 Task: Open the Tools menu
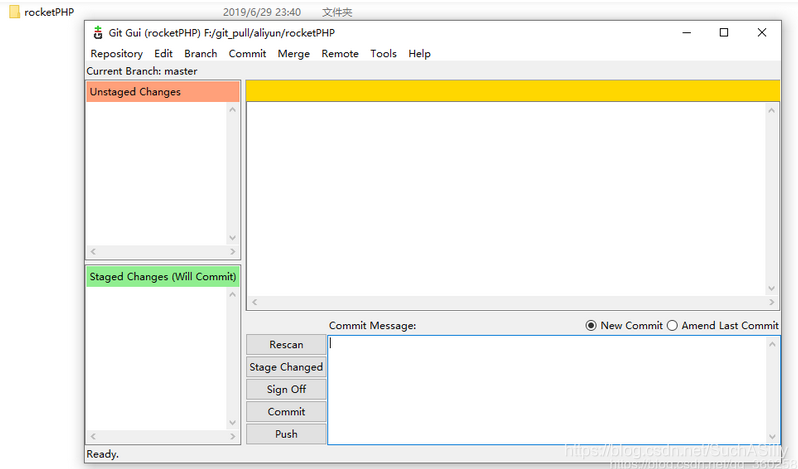click(x=383, y=53)
